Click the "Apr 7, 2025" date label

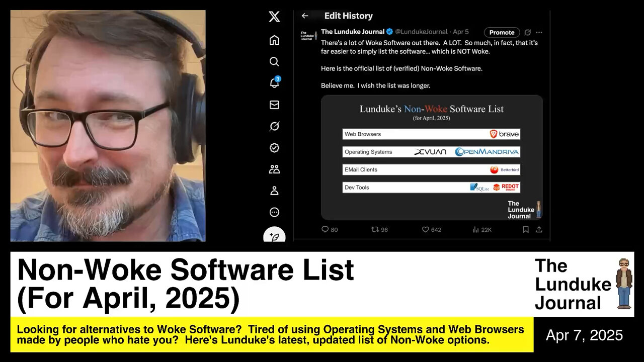(x=584, y=335)
